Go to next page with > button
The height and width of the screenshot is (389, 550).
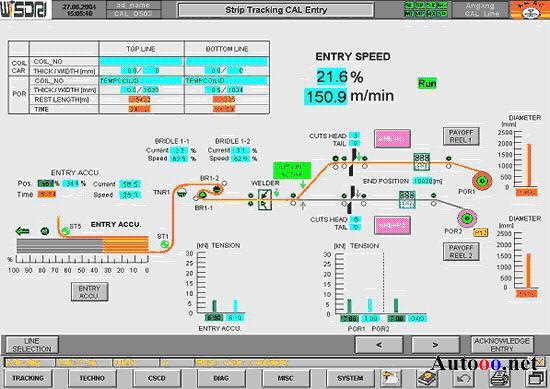[x=435, y=345]
